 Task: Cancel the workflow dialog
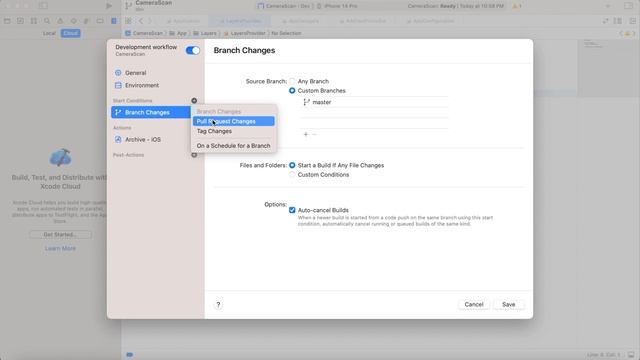474,304
